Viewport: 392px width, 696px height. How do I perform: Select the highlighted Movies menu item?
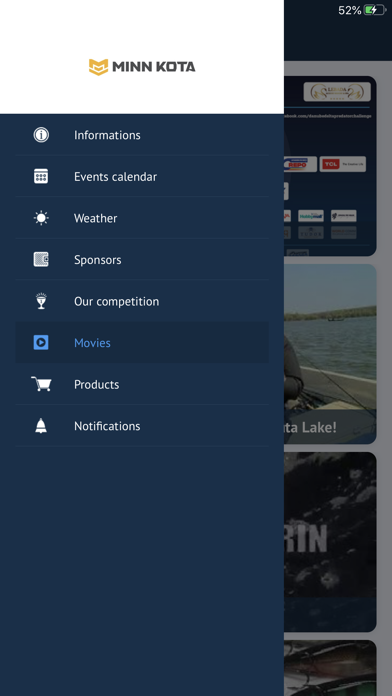pos(142,342)
